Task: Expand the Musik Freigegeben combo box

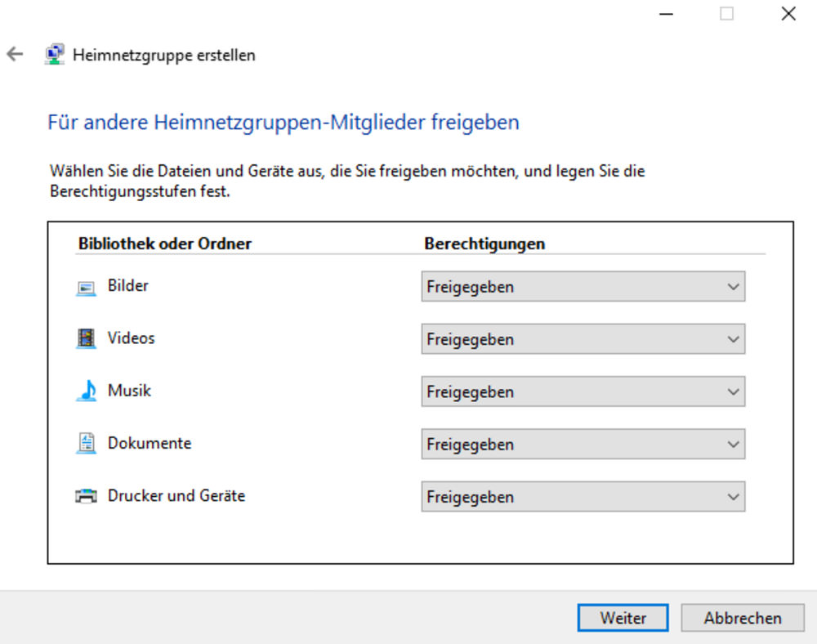Action: click(x=583, y=391)
